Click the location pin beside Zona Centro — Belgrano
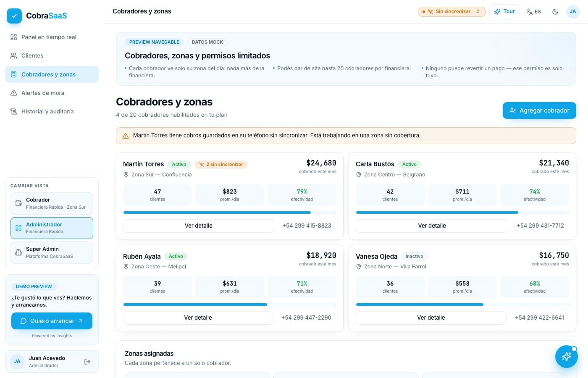 [359, 175]
